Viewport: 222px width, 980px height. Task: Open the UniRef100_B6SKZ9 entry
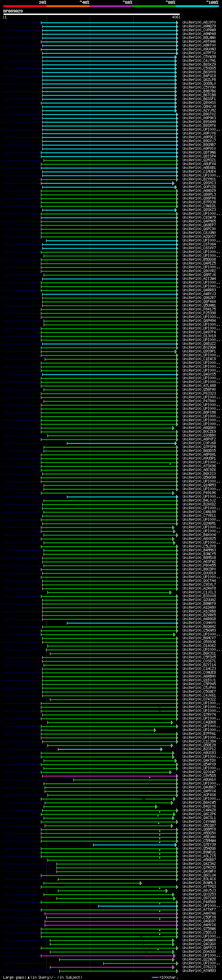(199, 64)
